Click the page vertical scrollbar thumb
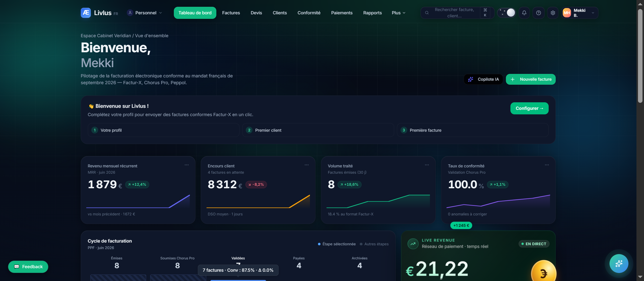Viewport: 644px width, 281px height. coord(640,56)
